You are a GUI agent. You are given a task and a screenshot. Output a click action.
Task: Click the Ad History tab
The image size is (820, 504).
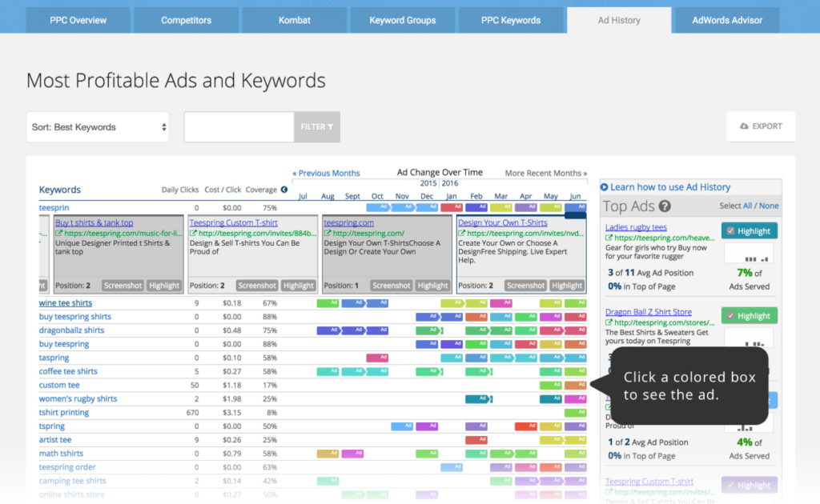pyautogui.click(x=619, y=20)
